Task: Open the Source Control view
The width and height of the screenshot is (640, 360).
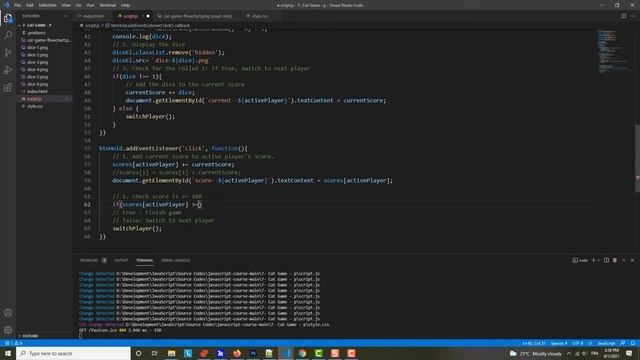Action: (8, 53)
